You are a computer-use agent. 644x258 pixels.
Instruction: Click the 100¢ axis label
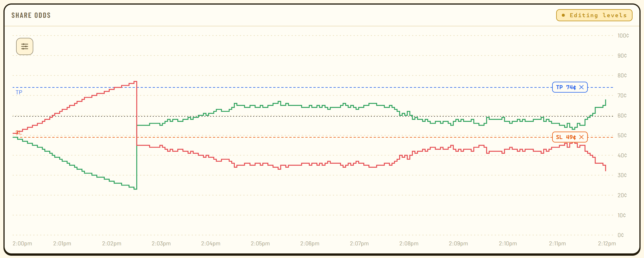623,36
